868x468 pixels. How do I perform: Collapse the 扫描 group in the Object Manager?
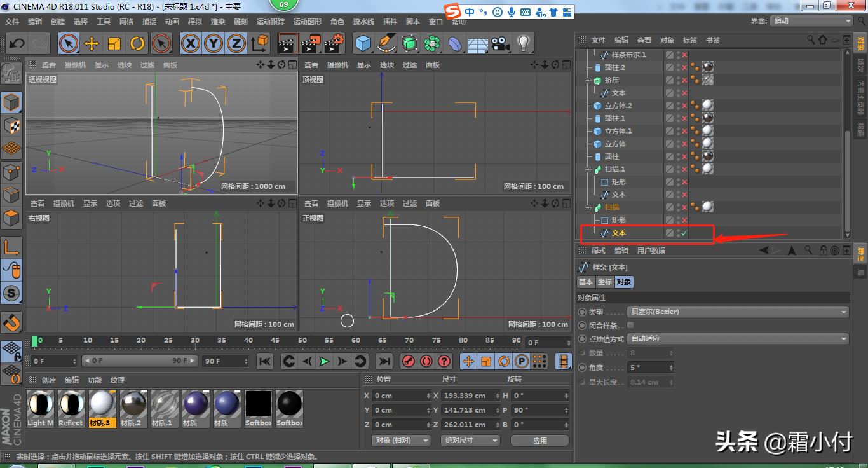click(588, 207)
